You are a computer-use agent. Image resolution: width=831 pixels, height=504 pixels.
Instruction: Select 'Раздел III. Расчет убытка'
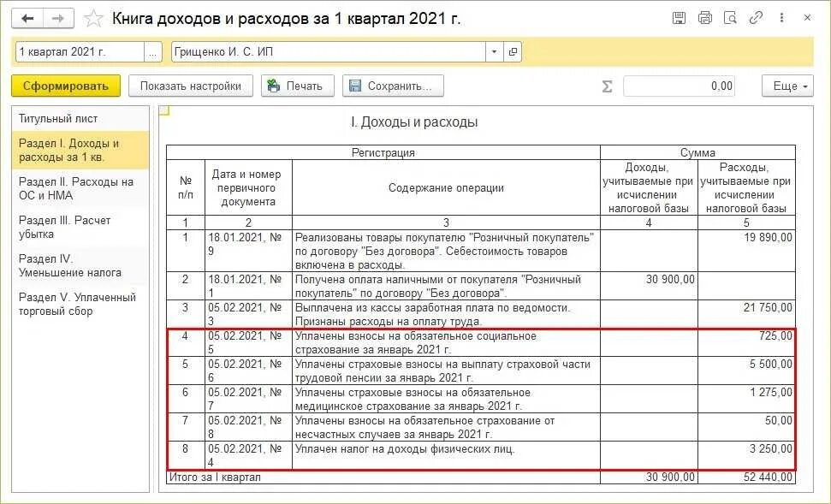(80, 228)
